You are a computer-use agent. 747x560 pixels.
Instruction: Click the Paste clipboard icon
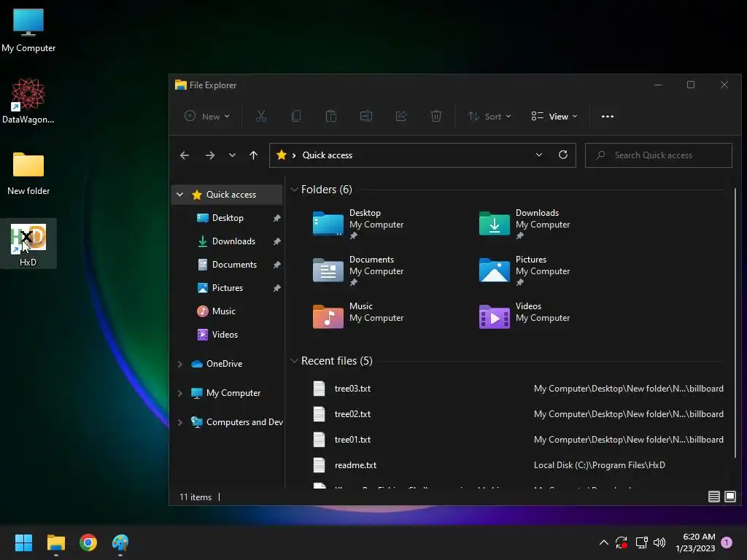click(331, 116)
